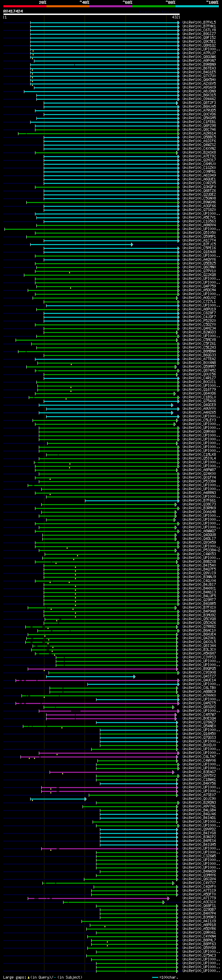Select the UniRef100_A7ET92 label
The image size is (222, 980).
tap(199, 156)
